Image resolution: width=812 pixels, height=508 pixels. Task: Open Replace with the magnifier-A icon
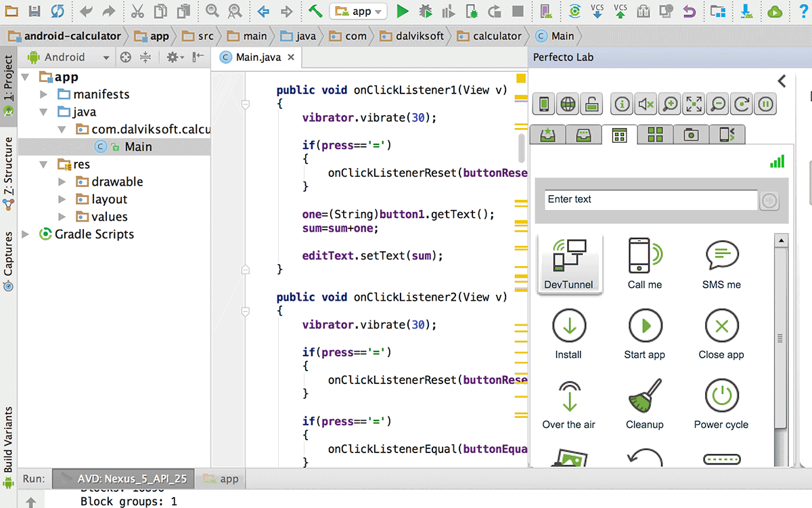(x=235, y=11)
